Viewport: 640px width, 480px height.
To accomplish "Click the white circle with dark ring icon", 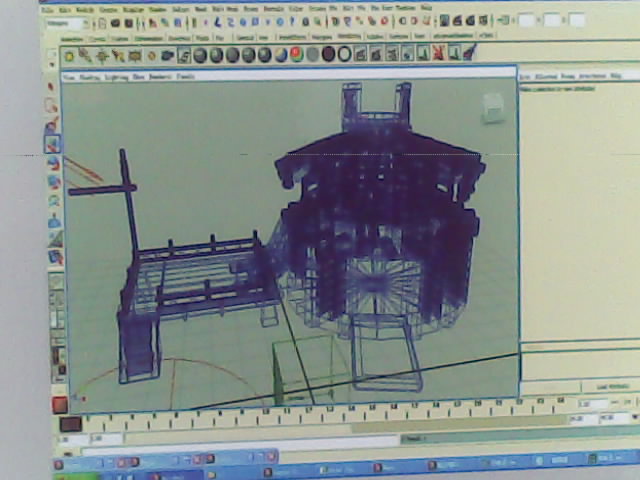I will 344,54.
